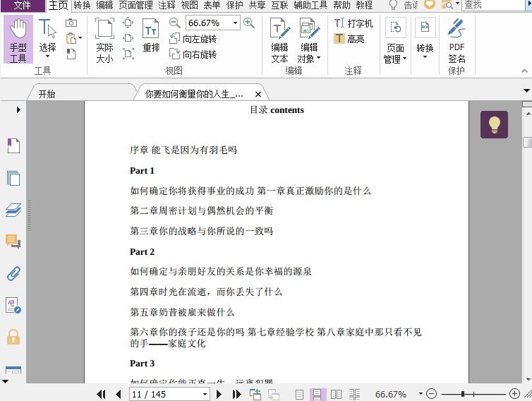The image size is (532, 401).
Task: Click the Fit Width icon
Action: click(x=128, y=37)
